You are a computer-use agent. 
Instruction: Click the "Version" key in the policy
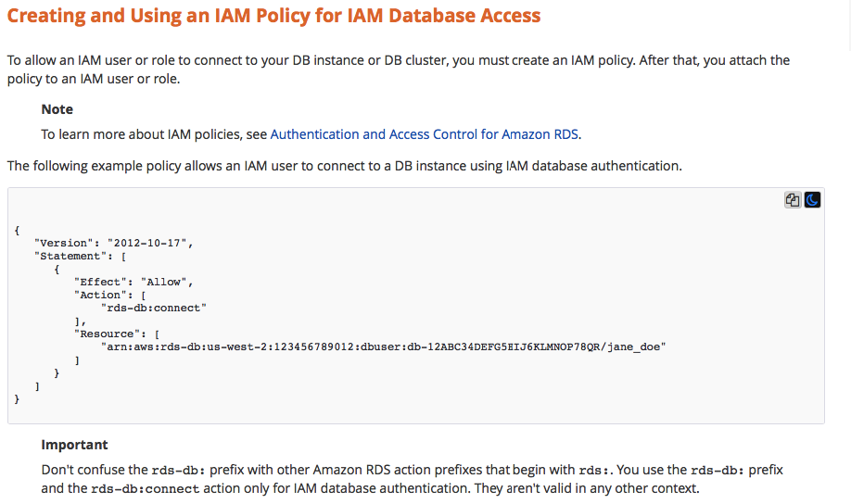(x=63, y=243)
